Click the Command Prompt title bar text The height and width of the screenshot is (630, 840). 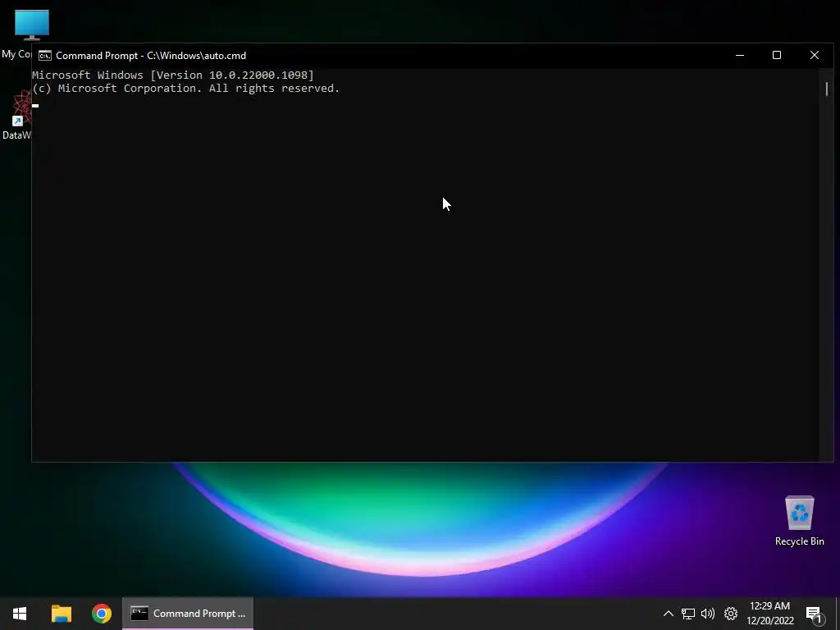coord(151,56)
